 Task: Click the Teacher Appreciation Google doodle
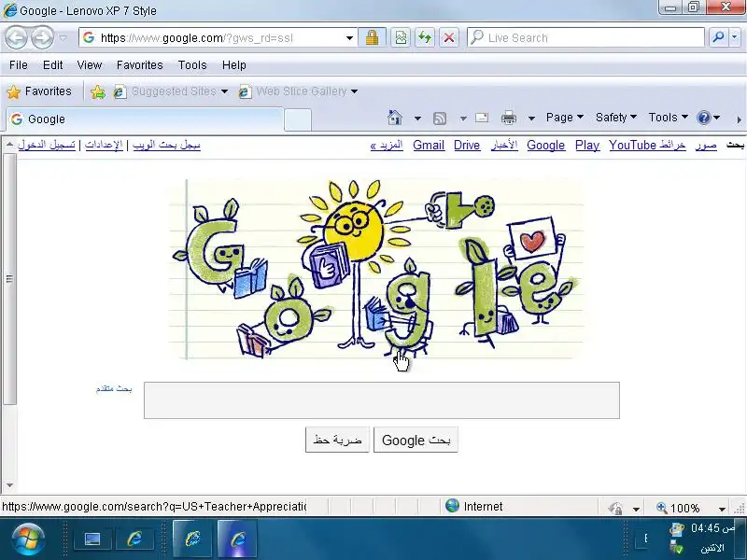[377, 269]
